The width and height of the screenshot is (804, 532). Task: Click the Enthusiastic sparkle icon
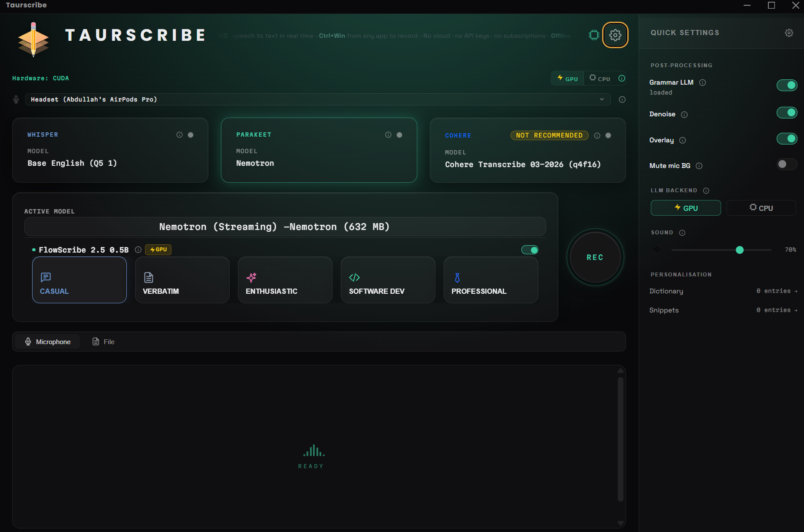click(251, 277)
